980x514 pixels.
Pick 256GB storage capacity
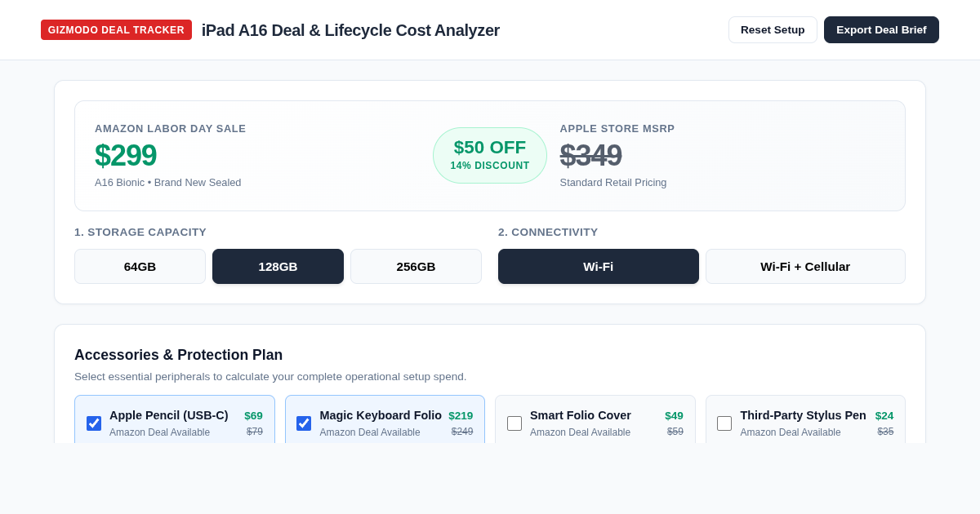416,267
